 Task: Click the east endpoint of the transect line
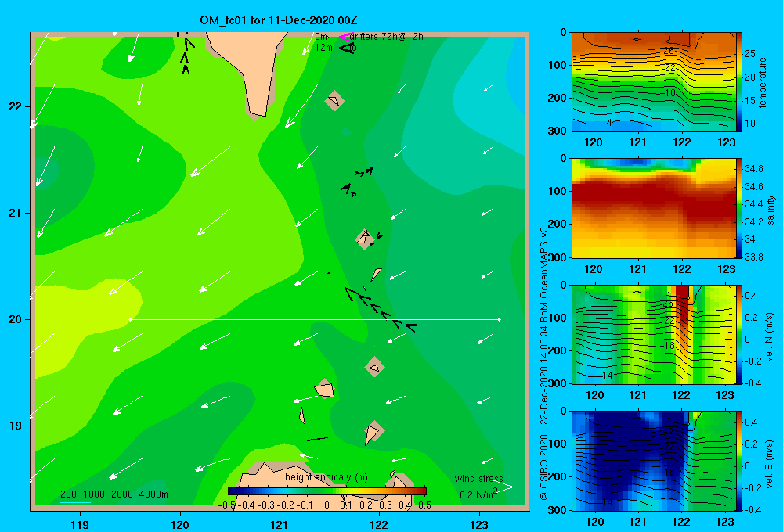click(500, 319)
